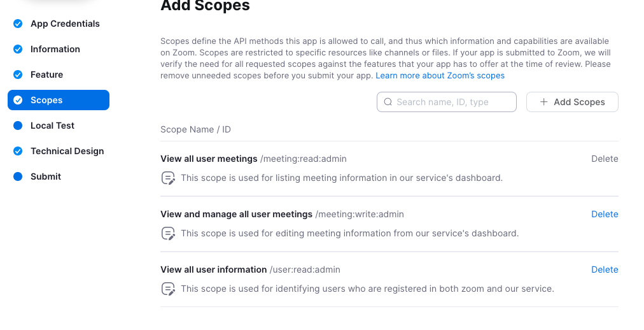Focus the Search name, ID, type field
The image size is (644, 330).
pos(452,102)
